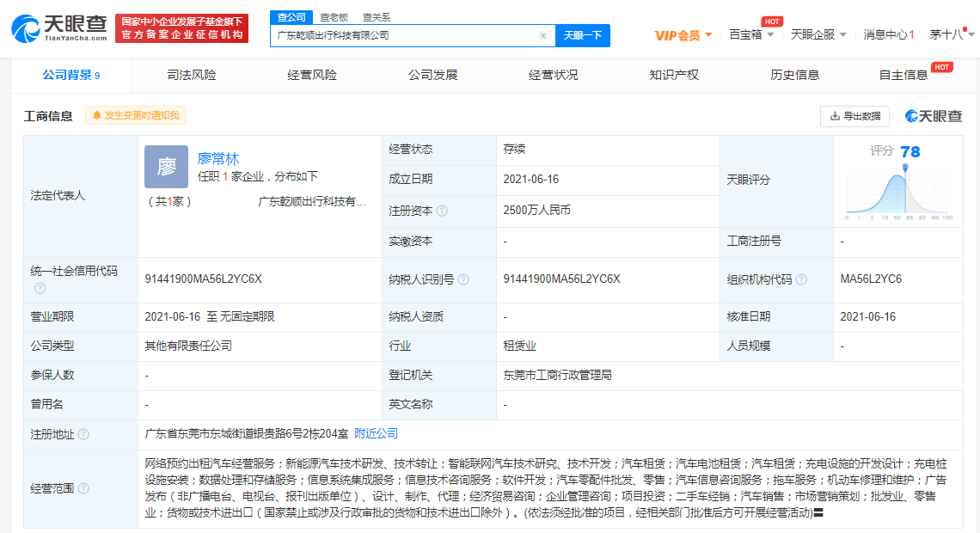Screen dimensions: 980x533
Task: Switch to 查公司 search tab
Action: pyautogui.click(x=291, y=17)
